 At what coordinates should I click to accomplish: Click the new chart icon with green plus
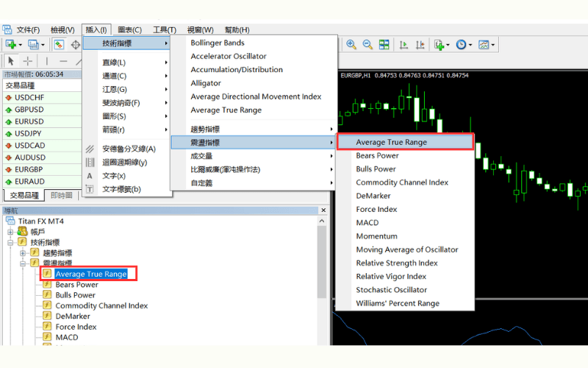tap(11, 45)
